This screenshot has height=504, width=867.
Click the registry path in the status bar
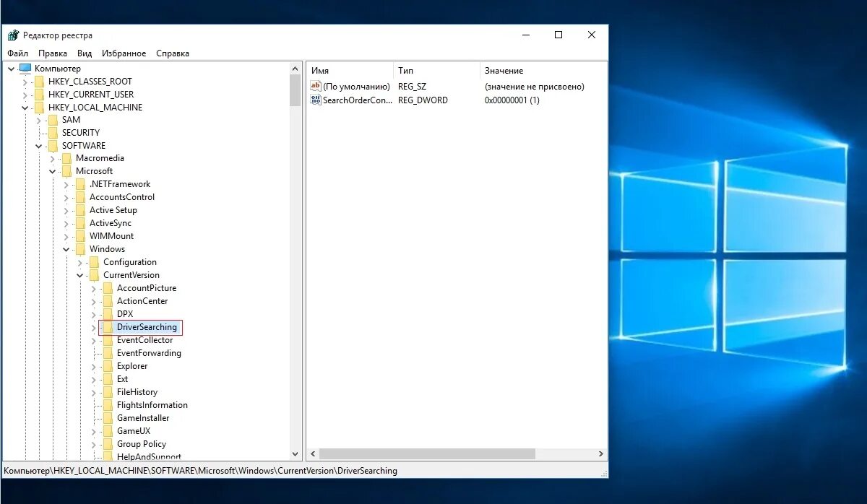click(201, 471)
